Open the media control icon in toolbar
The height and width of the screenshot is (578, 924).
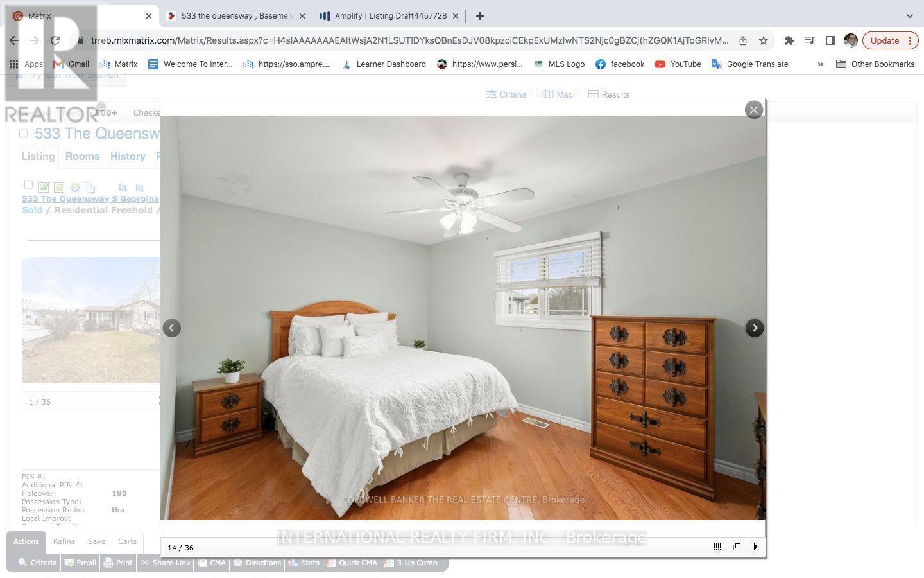point(810,40)
